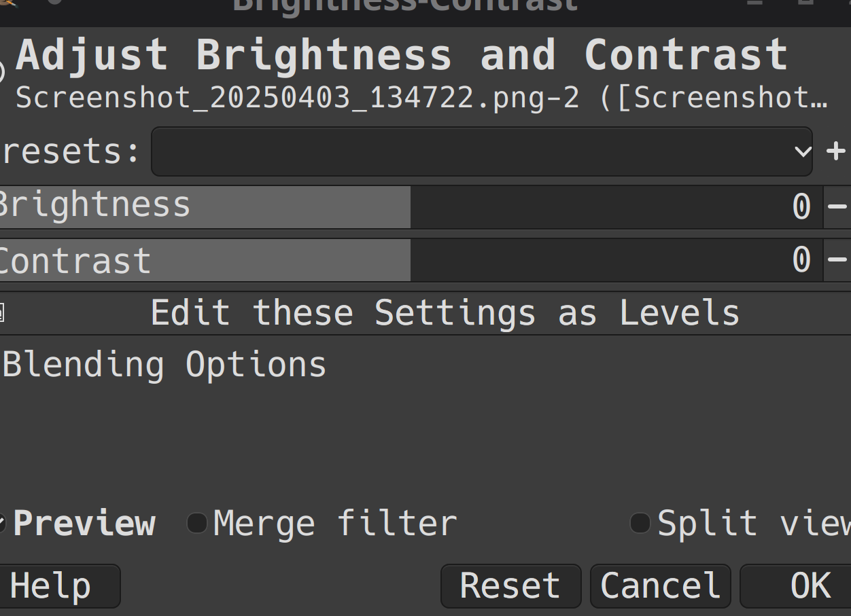851x616 pixels.
Task: Open Help for this dialog
Action: [58, 585]
